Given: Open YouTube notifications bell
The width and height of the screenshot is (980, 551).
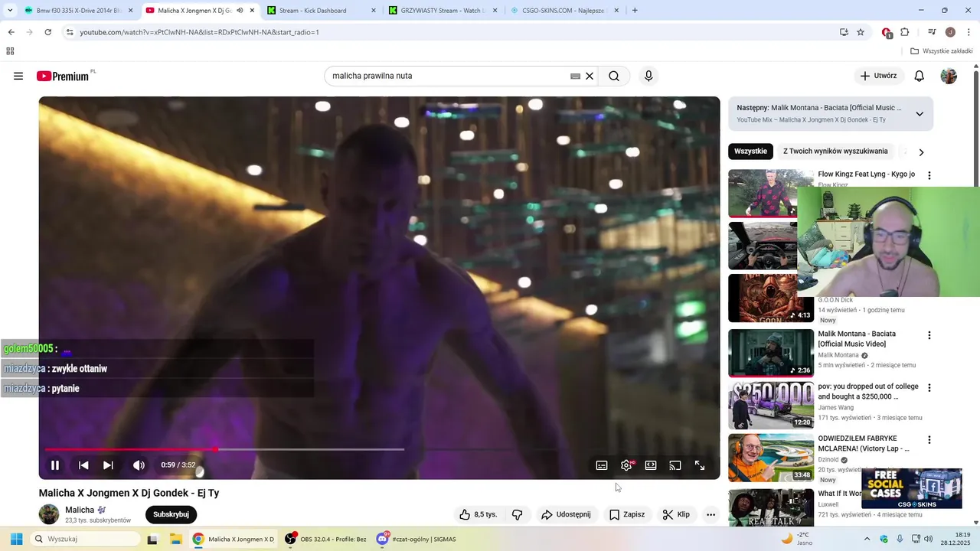Looking at the screenshot, I should pos(920,76).
